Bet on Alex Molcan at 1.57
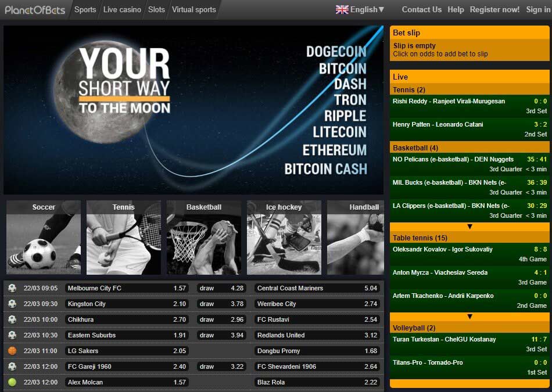The image size is (552, 392). pos(127,382)
